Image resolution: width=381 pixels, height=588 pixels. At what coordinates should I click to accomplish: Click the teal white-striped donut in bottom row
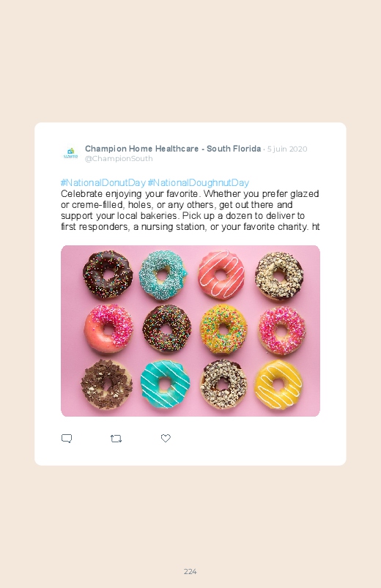pos(165,384)
